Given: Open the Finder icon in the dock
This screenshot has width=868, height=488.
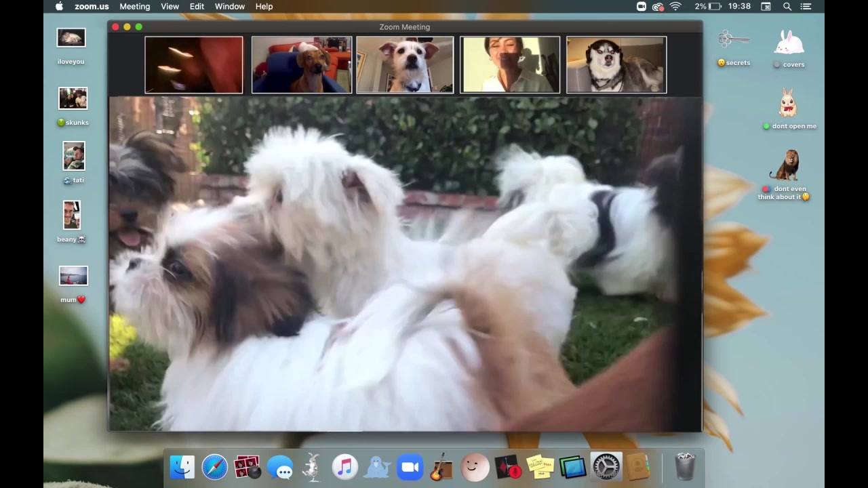Looking at the screenshot, I should pos(182,468).
